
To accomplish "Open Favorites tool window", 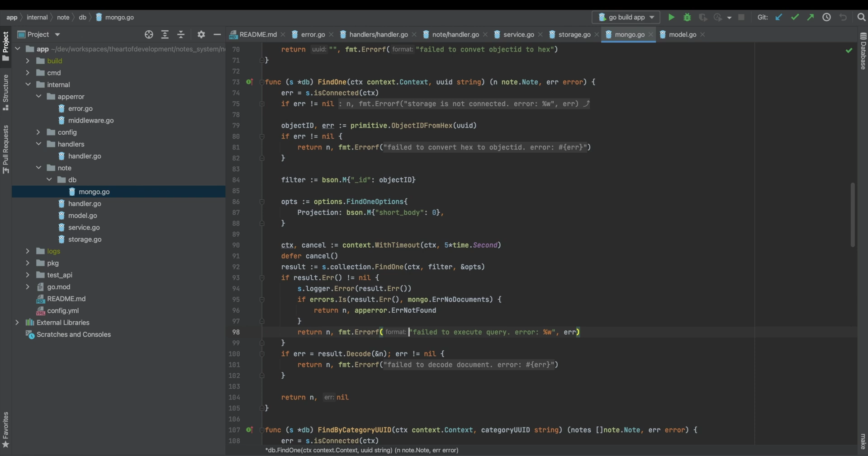I will coord(5,429).
